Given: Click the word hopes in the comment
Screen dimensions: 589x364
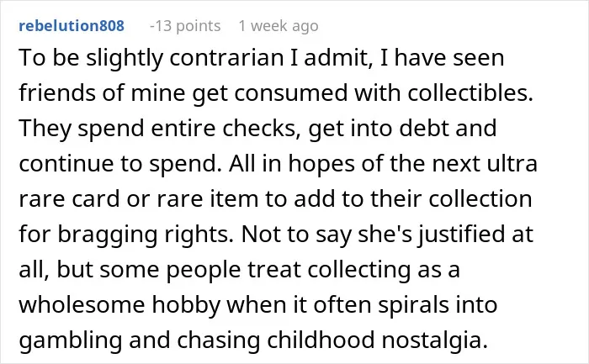Looking at the screenshot, I should click(x=321, y=165).
